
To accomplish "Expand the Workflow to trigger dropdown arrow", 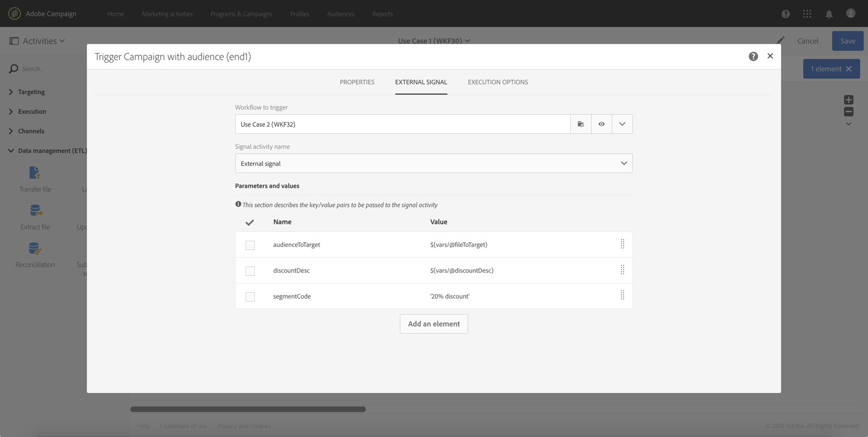I will (622, 124).
